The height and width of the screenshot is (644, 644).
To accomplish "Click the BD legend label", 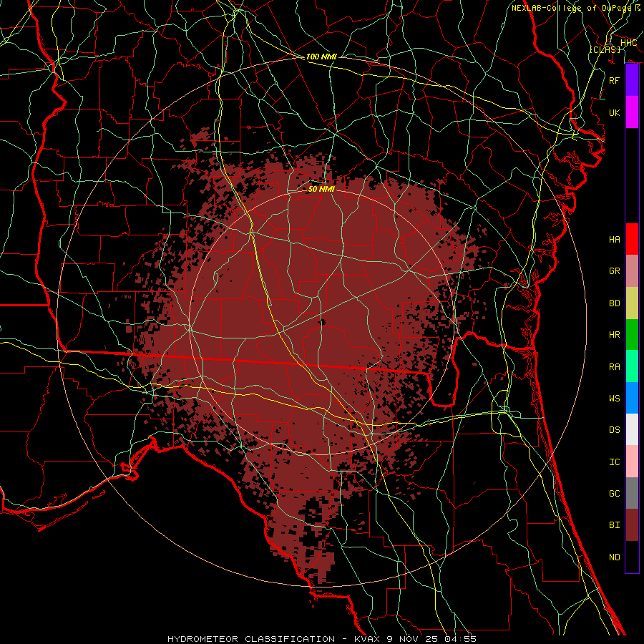I will [615, 303].
